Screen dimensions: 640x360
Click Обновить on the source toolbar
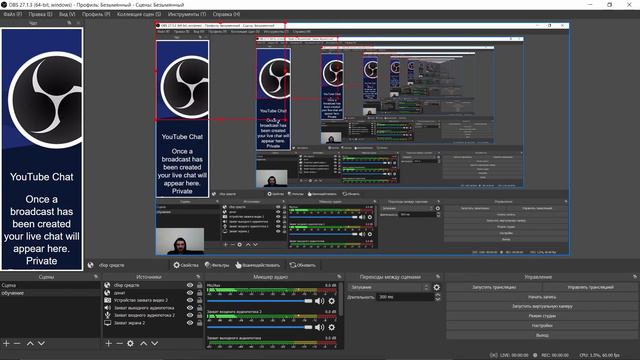point(302,265)
